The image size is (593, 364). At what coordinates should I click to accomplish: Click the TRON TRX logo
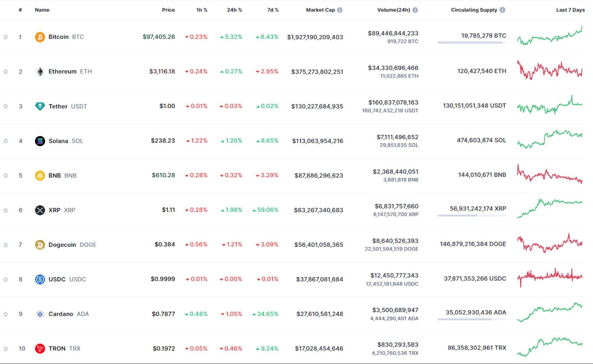point(39,349)
